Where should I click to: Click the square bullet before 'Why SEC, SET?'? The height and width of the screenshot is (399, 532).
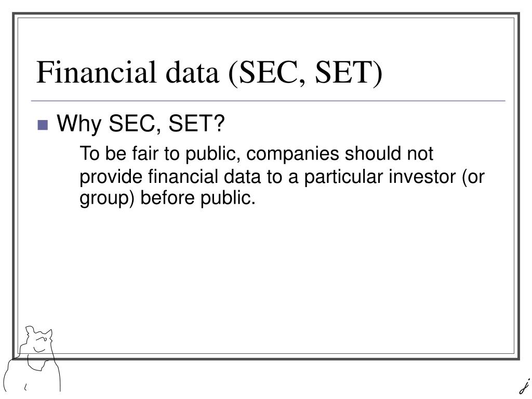43,125
